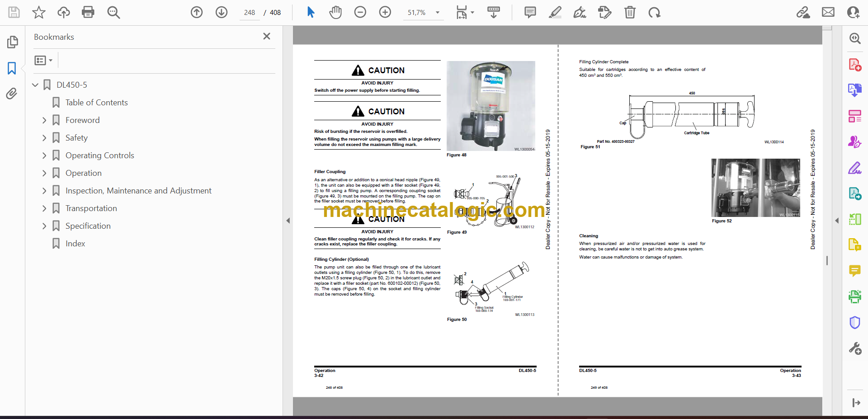Add a sticky note comment
The image size is (868, 419).
[530, 12]
